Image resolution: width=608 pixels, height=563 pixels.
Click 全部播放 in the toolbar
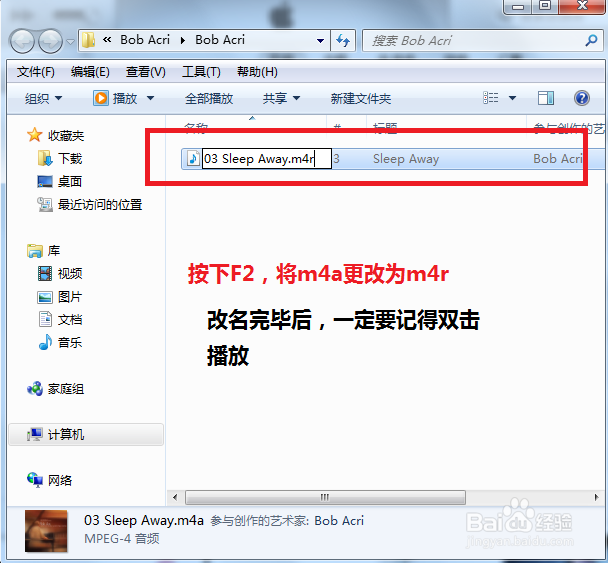(209, 98)
